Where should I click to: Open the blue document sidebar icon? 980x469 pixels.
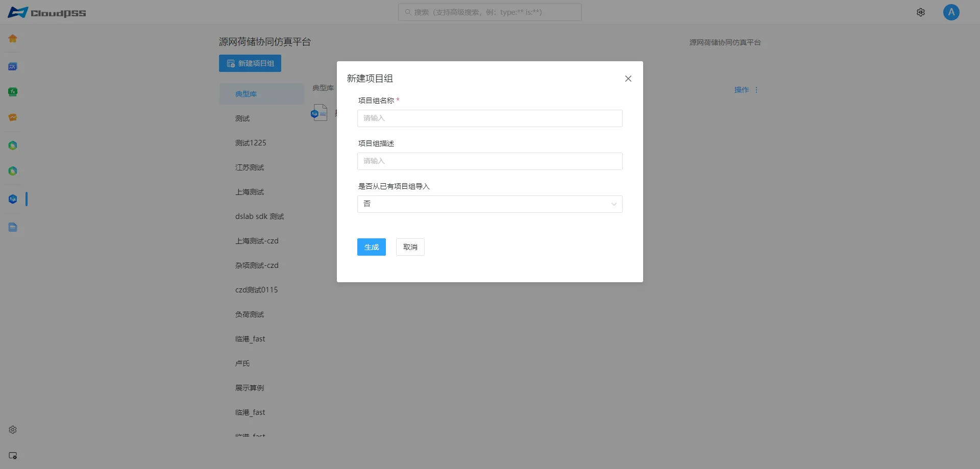click(x=13, y=227)
